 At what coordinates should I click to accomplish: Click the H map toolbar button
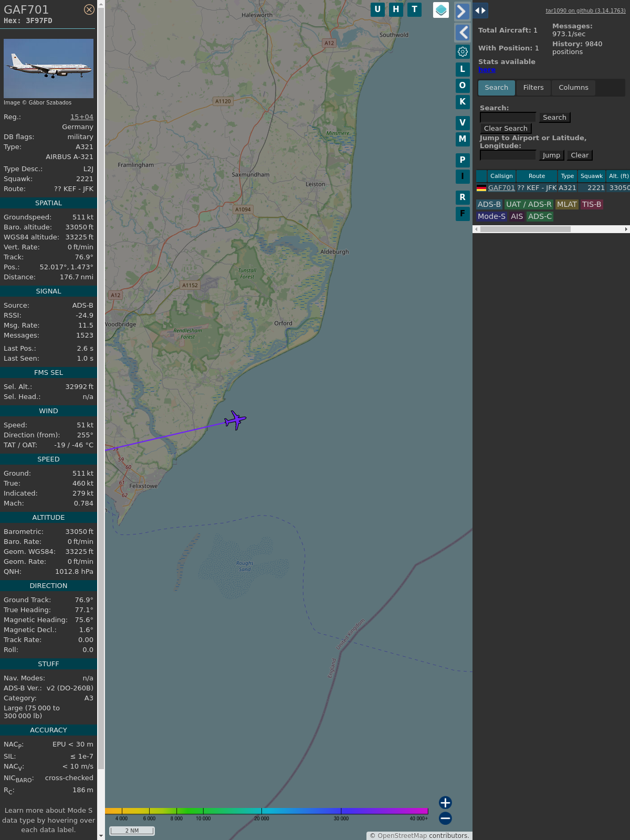[396, 9]
